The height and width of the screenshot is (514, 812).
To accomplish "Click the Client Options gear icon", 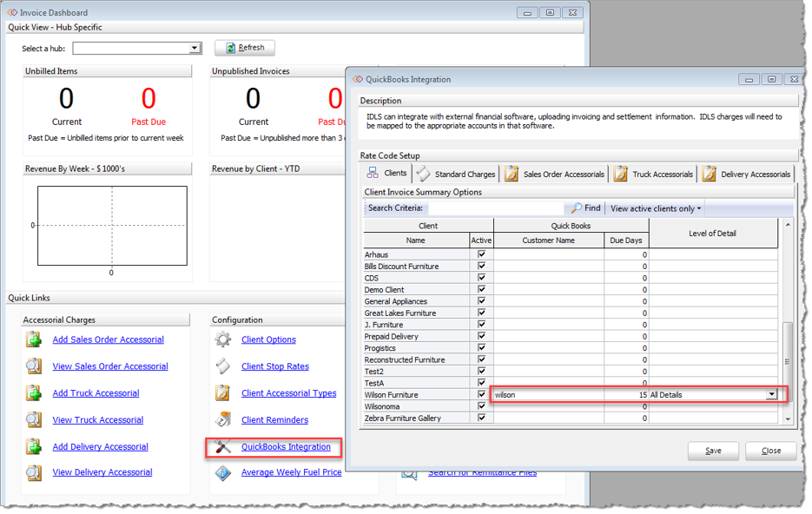I will click(223, 339).
